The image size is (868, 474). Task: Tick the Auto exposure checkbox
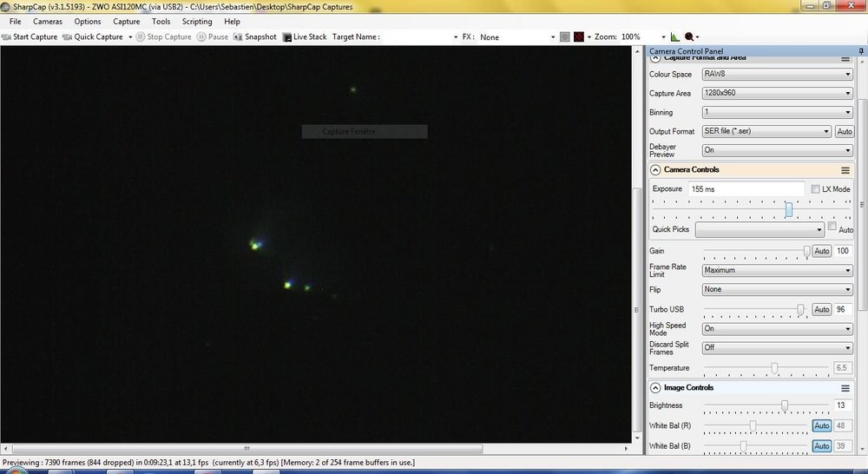click(832, 226)
